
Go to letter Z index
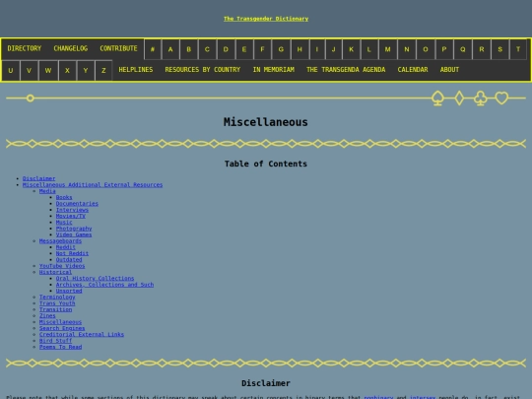coord(103,71)
